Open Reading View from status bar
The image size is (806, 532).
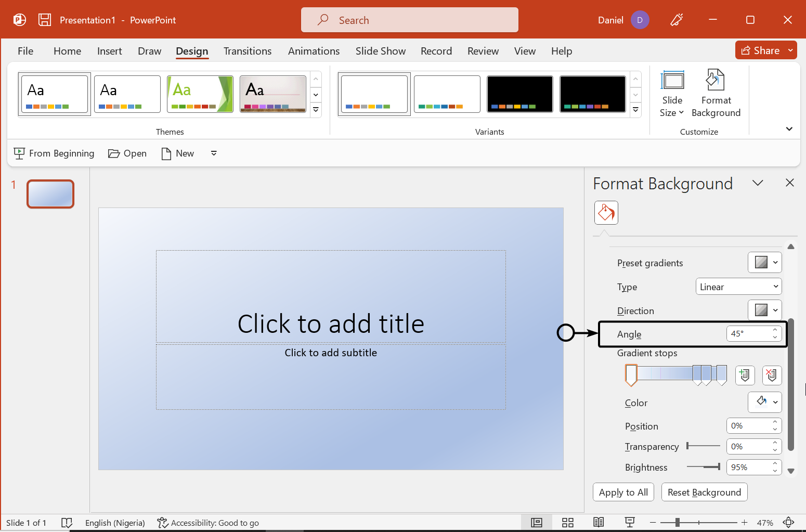click(599, 523)
